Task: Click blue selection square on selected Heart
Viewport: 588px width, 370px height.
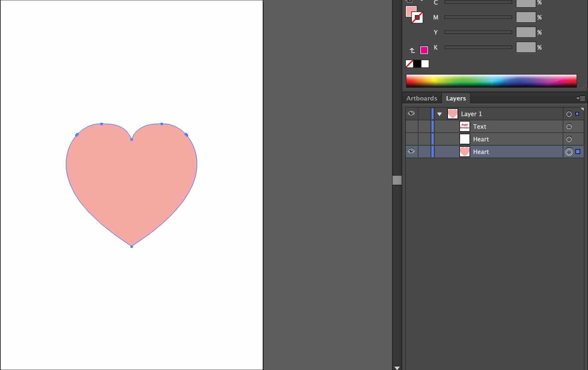Action: tap(578, 152)
